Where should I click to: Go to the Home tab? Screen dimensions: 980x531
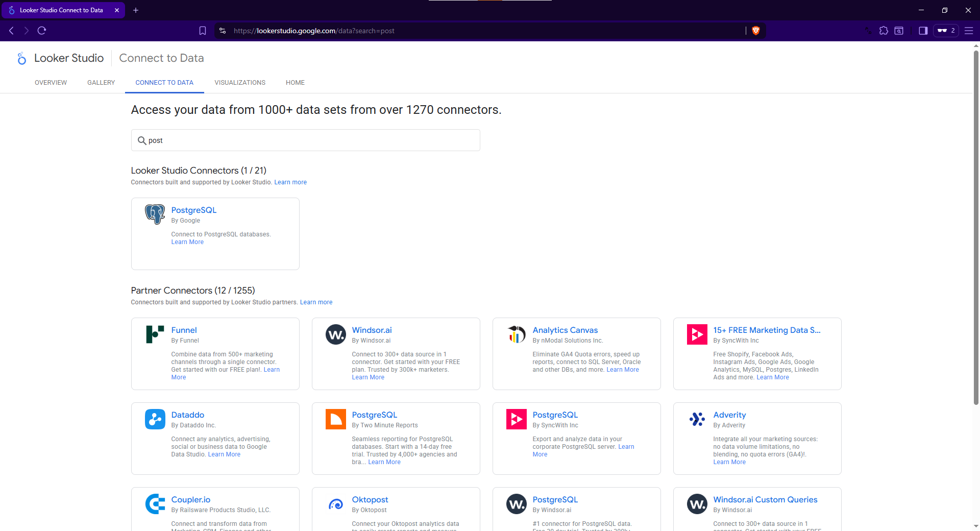pyautogui.click(x=295, y=83)
